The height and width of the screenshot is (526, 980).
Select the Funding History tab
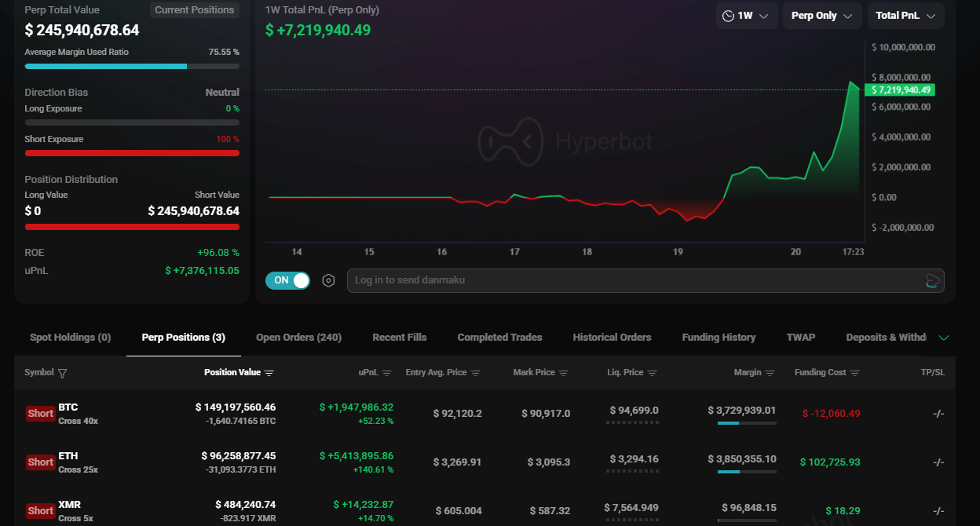[x=719, y=338]
